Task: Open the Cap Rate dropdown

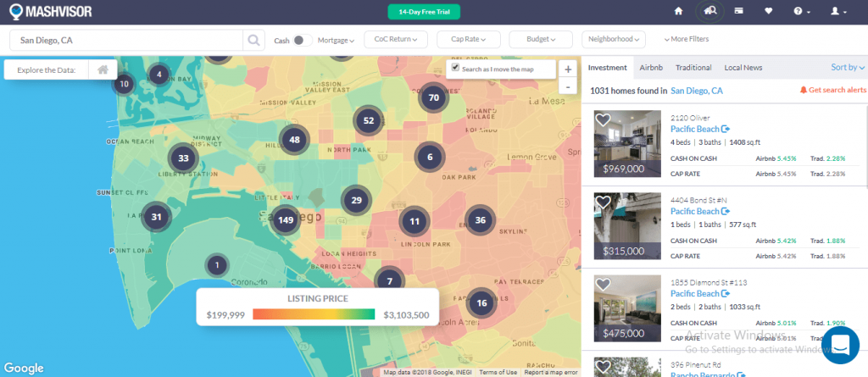Action: tap(468, 39)
